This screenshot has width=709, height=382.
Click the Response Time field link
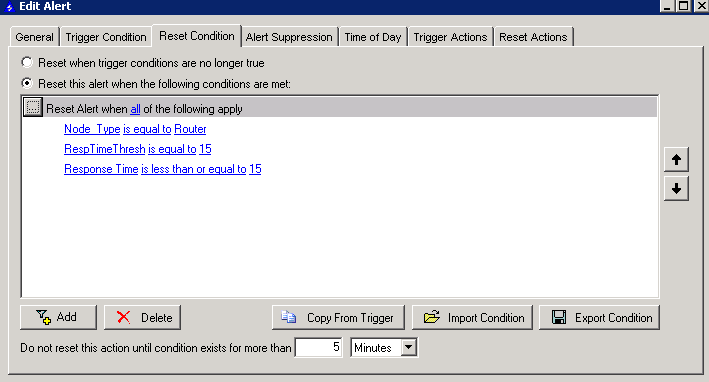tap(101, 169)
